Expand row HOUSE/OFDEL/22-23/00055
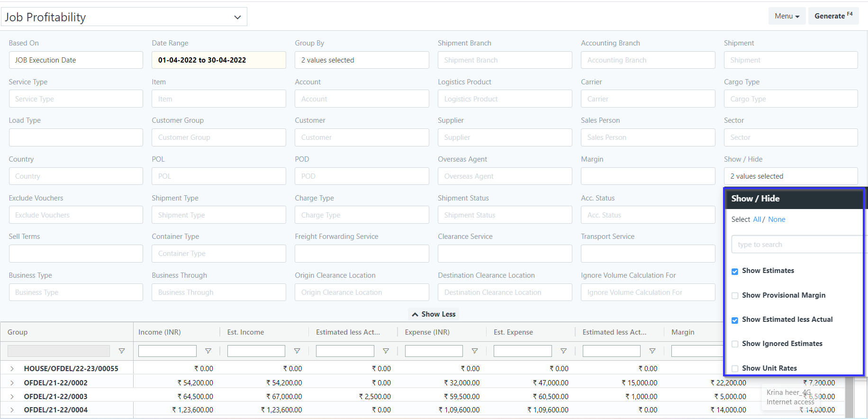 click(12, 369)
